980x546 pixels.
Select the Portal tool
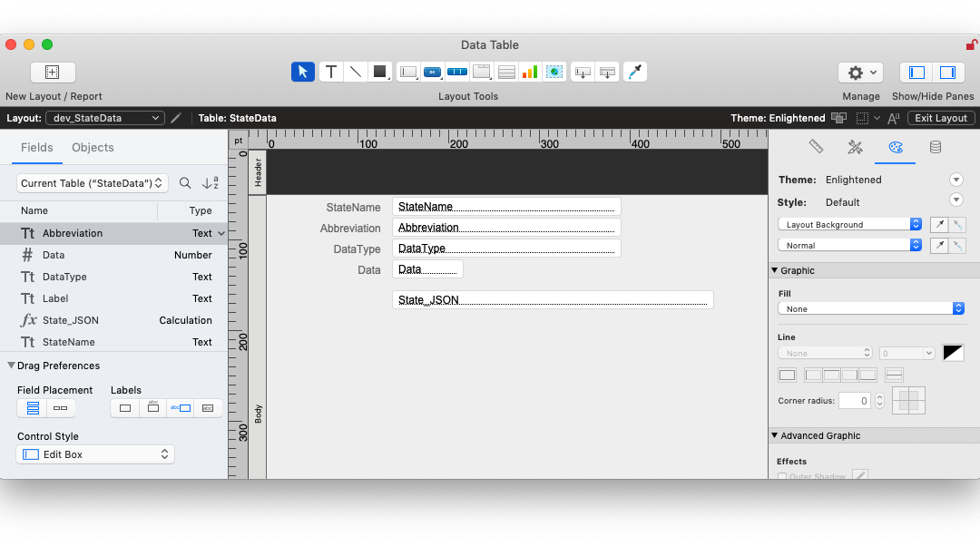click(x=506, y=72)
